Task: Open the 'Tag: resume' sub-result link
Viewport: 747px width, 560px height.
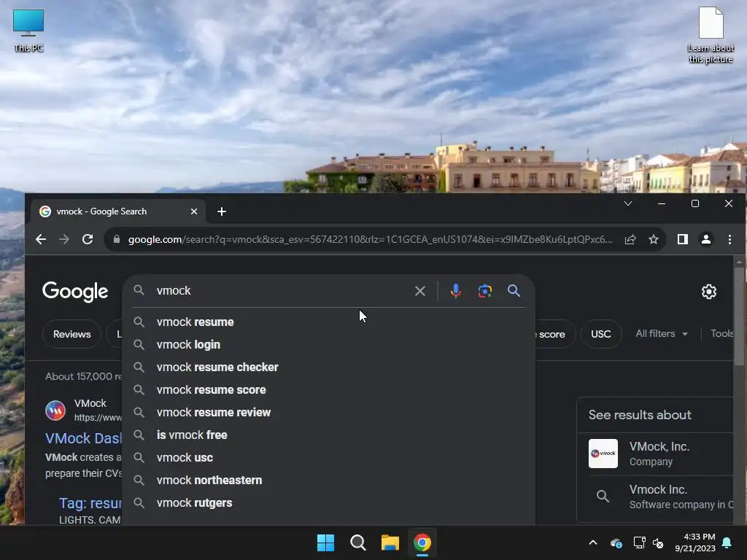Action: tap(90, 503)
